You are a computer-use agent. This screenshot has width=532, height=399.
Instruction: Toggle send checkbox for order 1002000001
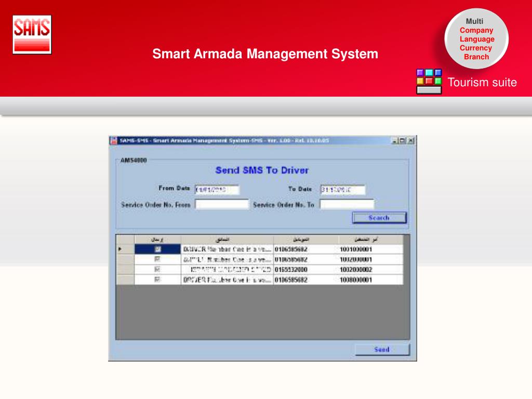pyautogui.click(x=157, y=260)
